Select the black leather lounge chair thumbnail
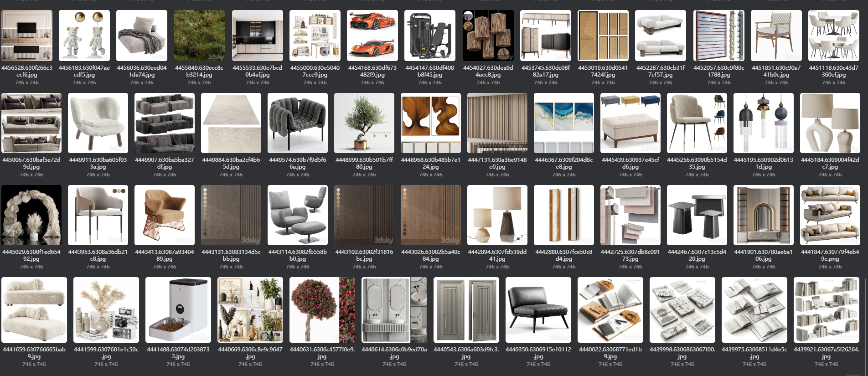The image size is (868, 376). click(538, 310)
